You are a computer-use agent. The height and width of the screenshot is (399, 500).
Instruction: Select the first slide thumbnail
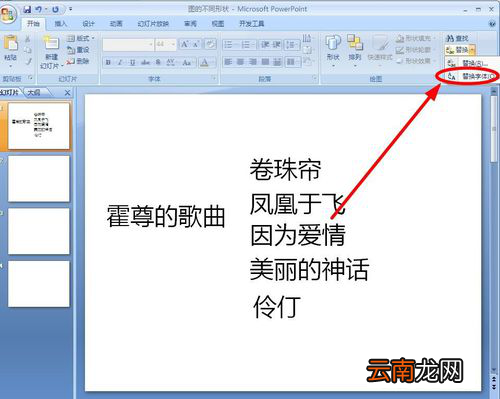(x=39, y=126)
